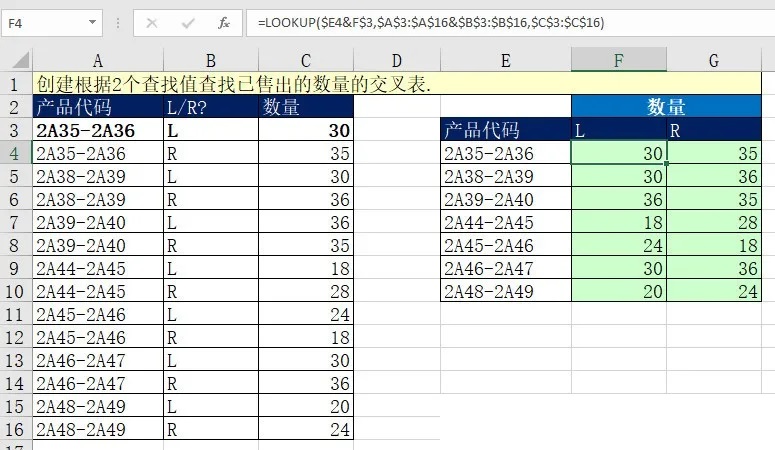
Task: Select bold cell A3 2A35-2A36
Action: (x=98, y=130)
